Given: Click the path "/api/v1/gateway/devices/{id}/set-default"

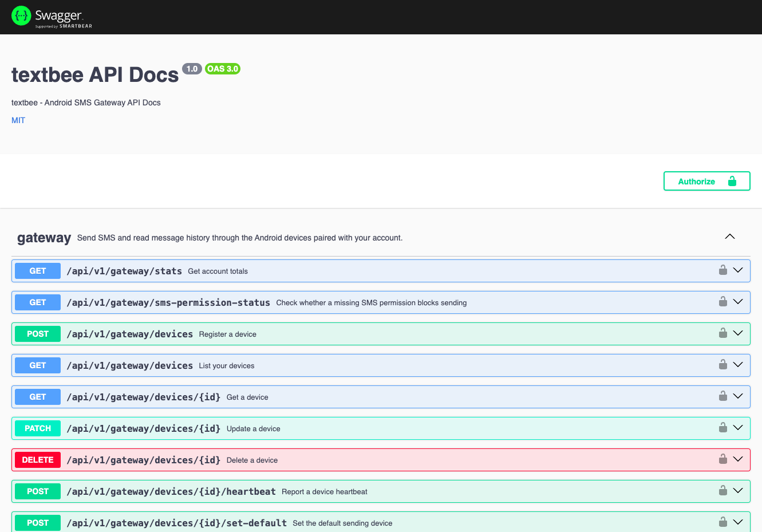Looking at the screenshot, I should tap(177, 523).
